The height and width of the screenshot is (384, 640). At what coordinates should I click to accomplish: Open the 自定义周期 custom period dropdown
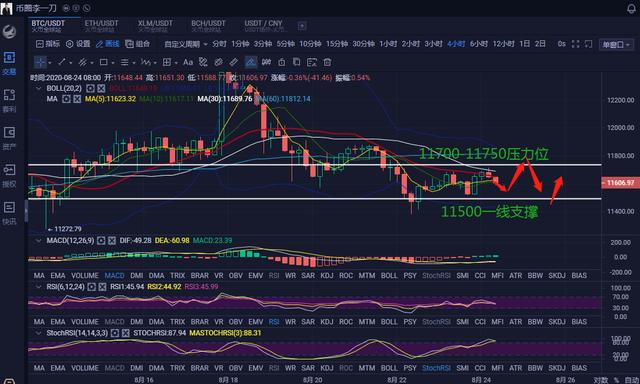(x=186, y=44)
